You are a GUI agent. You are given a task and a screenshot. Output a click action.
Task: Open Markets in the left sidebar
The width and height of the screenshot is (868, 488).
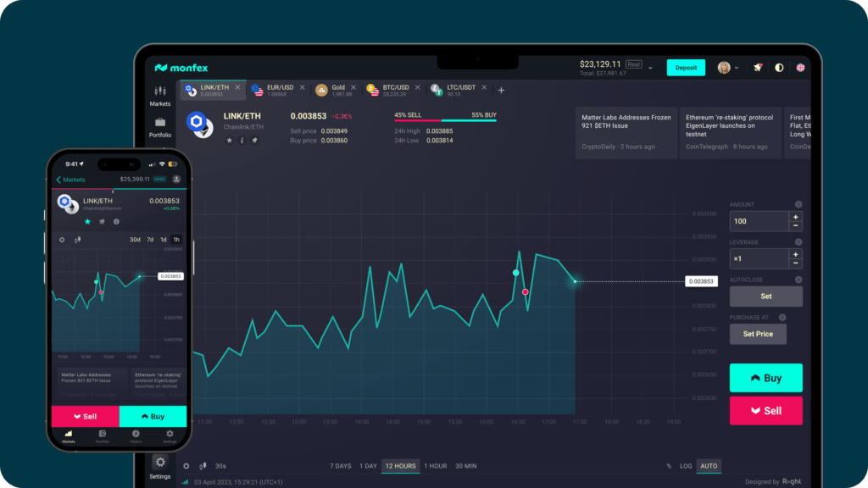click(x=160, y=95)
